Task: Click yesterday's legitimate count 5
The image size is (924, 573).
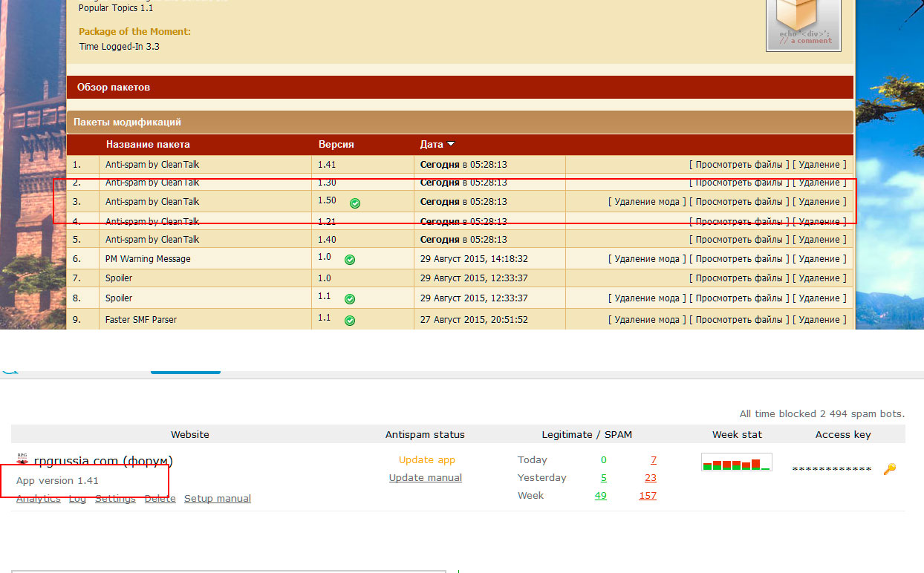Action: pos(603,477)
